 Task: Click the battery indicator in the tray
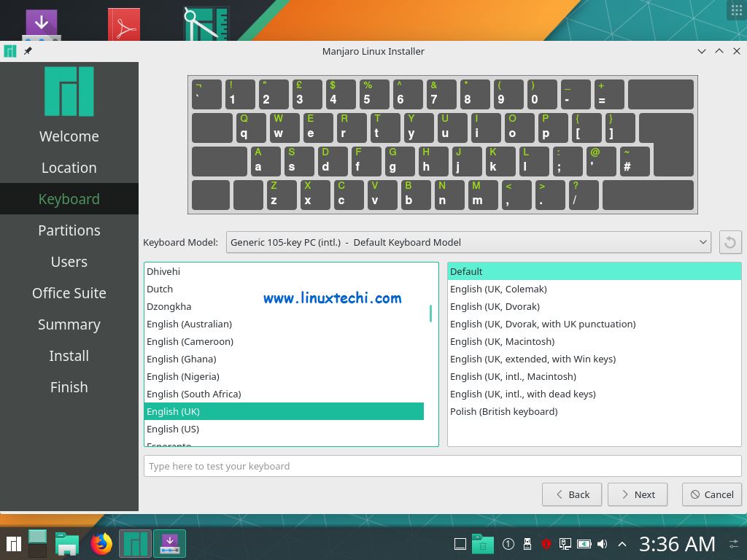click(584, 543)
